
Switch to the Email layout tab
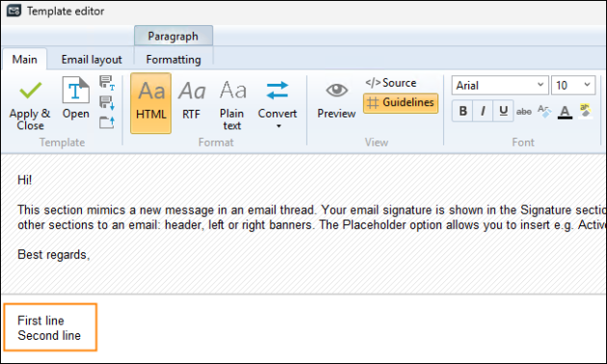pyautogui.click(x=92, y=59)
